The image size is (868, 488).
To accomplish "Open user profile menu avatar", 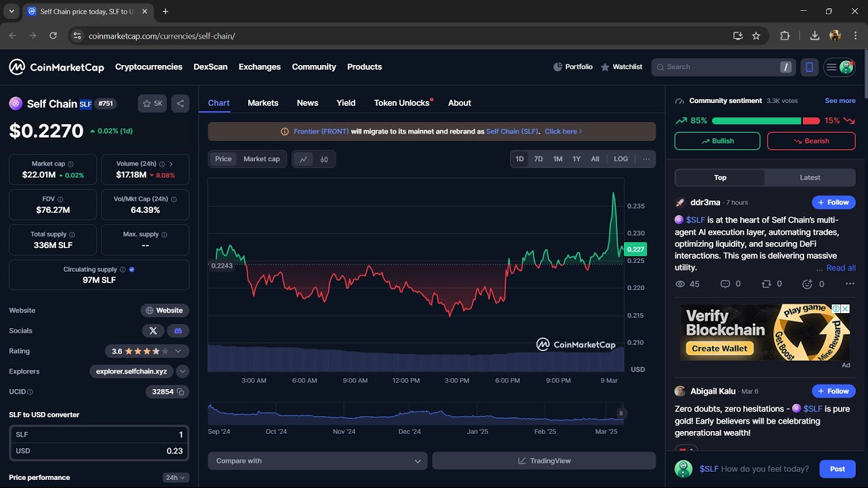I will tap(846, 67).
